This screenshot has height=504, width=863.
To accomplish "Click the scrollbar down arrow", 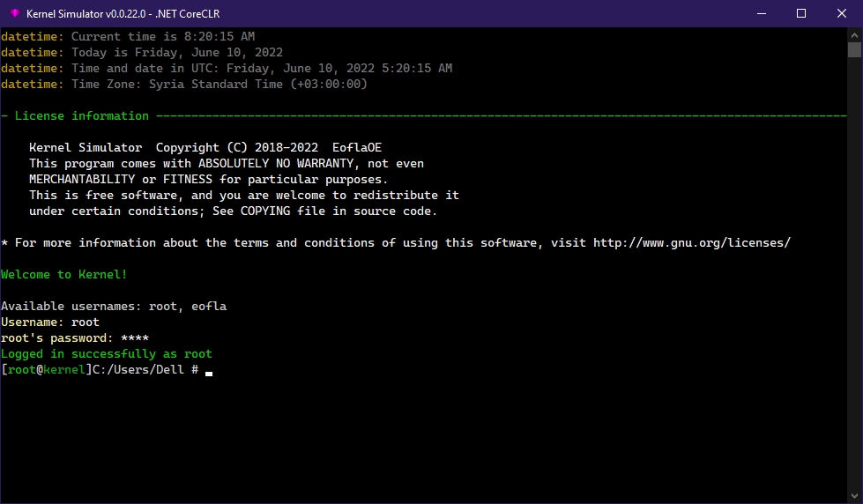I will click(x=854, y=495).
